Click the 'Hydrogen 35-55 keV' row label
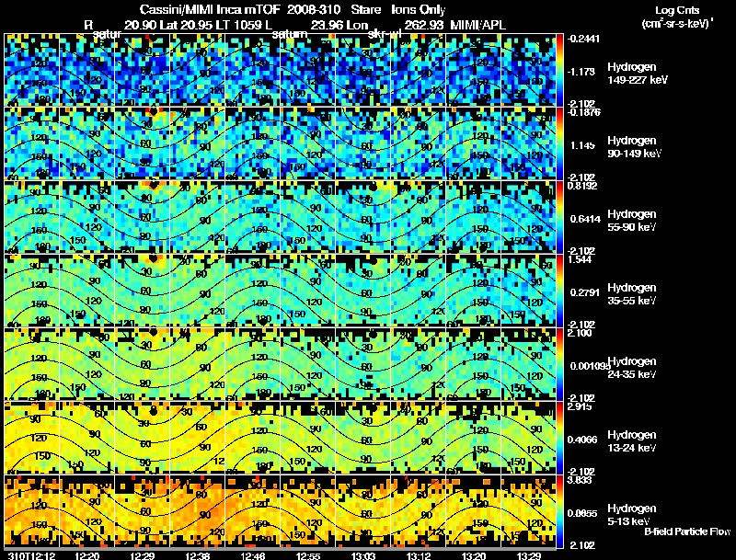 (x=632, y=294)
